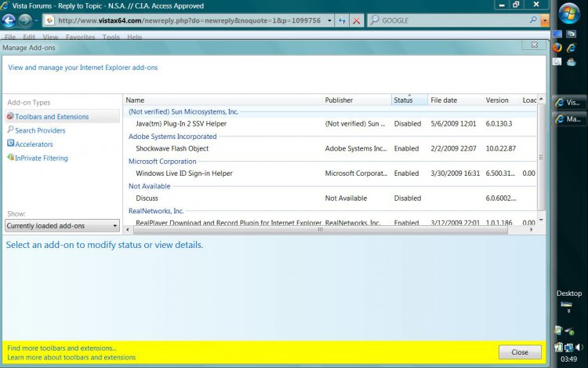Screen dimensions: 588x368
Task: Click Safely Remove Hardware tray icon
Action: [x=569, y=331]
